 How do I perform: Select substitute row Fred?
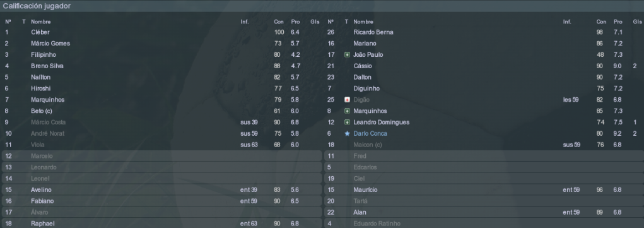[484, 156]
